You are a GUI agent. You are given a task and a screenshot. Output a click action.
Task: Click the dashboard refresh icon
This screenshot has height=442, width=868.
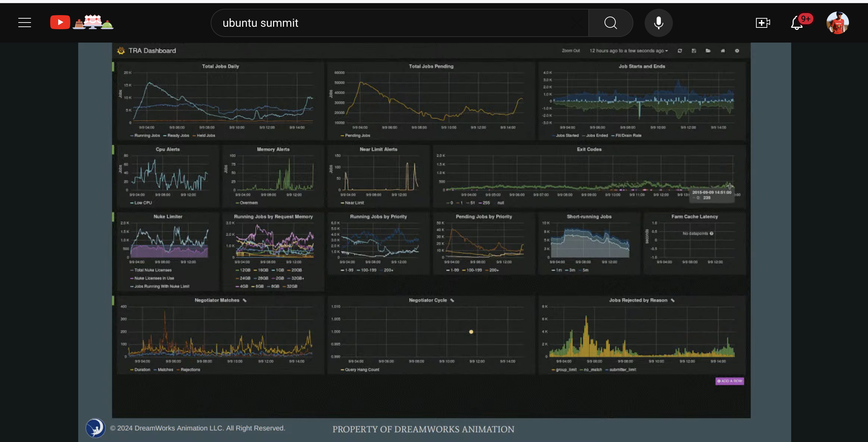pos(680,51)
